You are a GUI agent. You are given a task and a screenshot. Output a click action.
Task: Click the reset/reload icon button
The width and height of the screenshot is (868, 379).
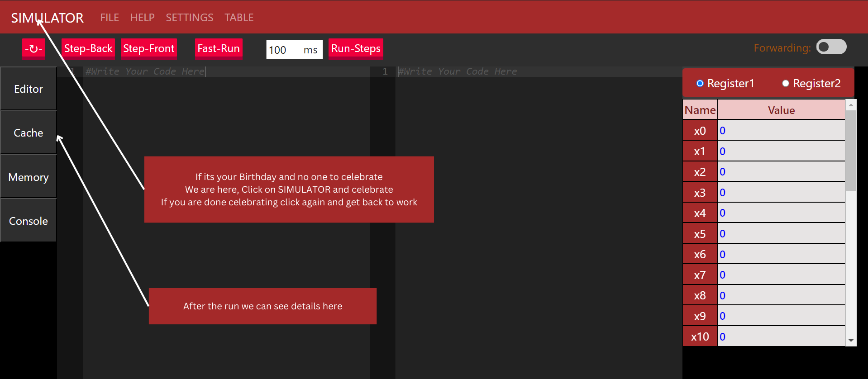(33, 49)
